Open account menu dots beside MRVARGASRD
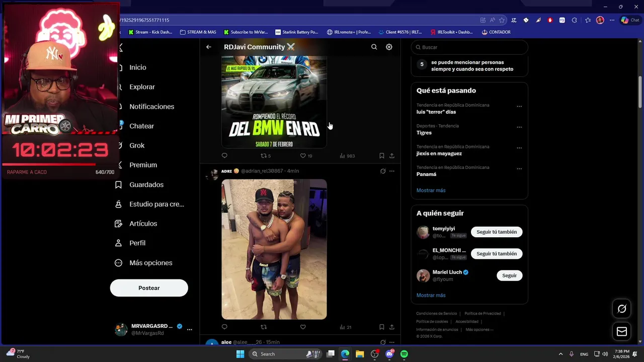The image size is (644, 362). coord(190,329)
